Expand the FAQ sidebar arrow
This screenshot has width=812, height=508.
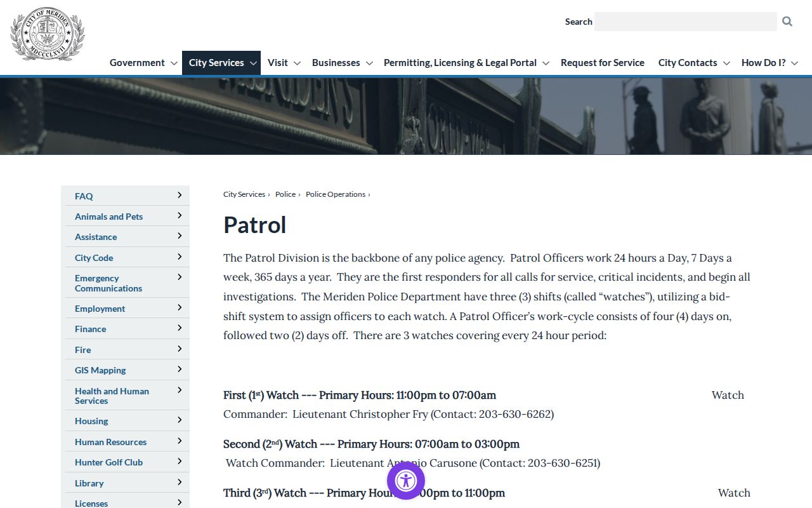[180, 195]
